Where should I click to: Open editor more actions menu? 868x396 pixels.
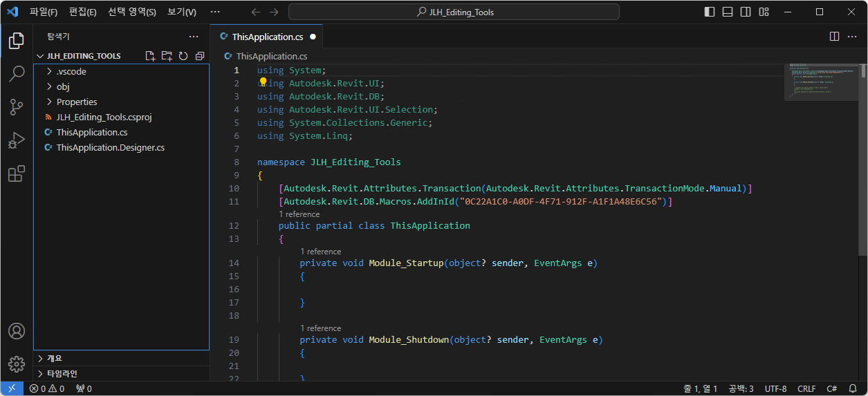click(x=852, y=37)
